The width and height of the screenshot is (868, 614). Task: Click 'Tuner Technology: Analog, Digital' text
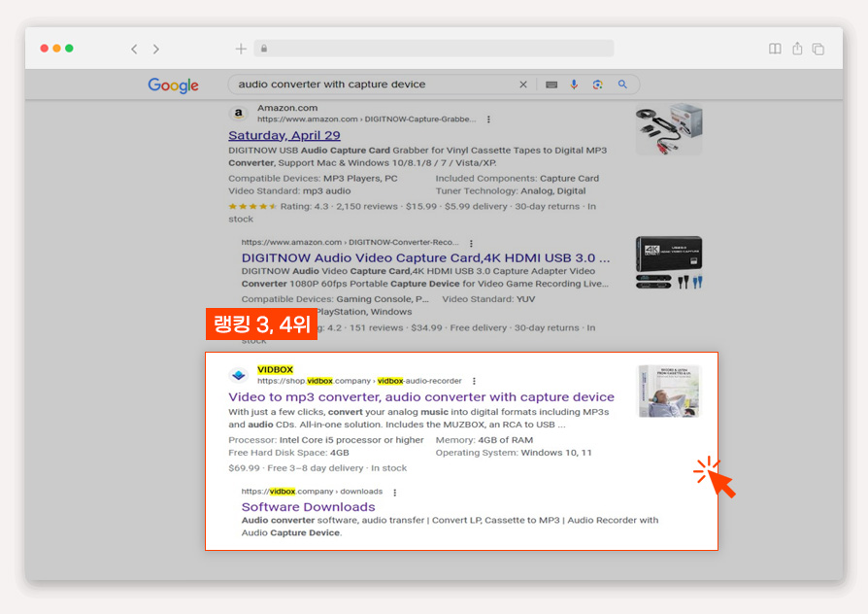(x=511, y=191)
